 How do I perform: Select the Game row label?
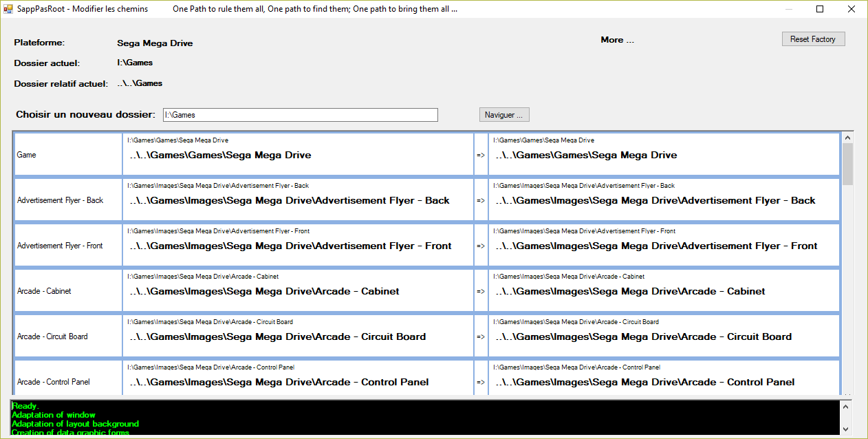[x=26, y=155]
